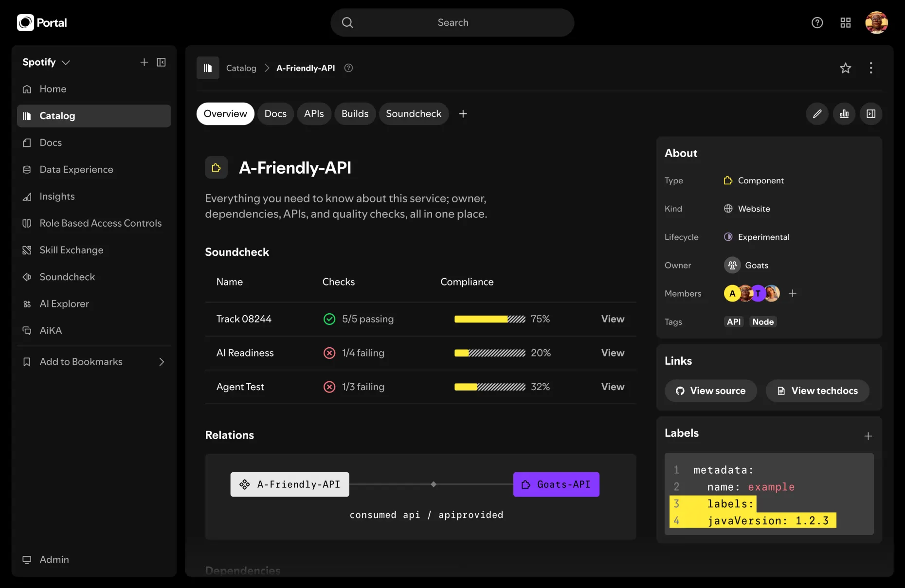Screen dimensions: 905x588
Task: Open the three-dot more options menu
Action: click(871, 68)
